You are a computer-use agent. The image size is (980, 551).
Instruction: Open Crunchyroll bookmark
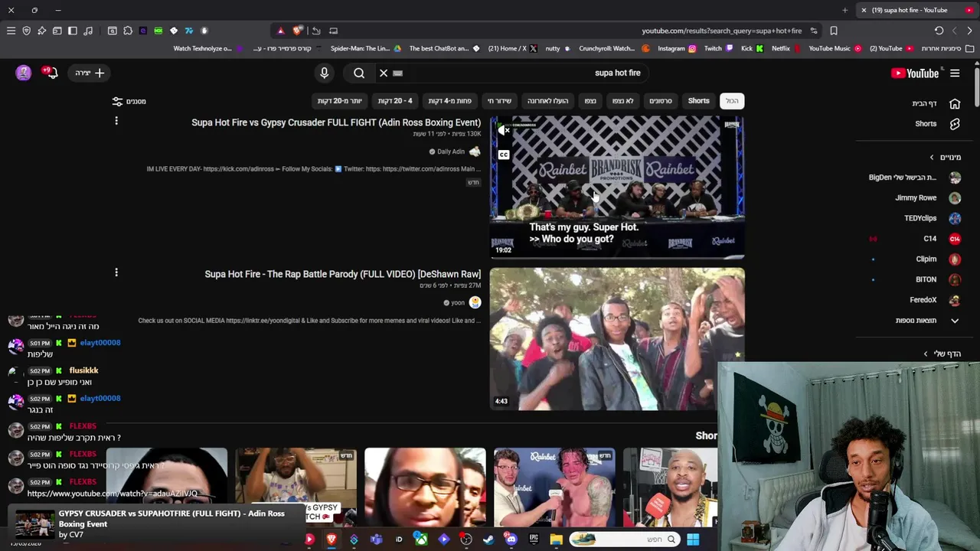613,48
